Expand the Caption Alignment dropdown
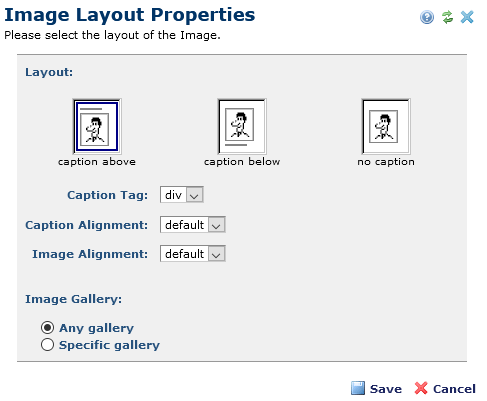This screenshot has width=487, height=401. 193,225
